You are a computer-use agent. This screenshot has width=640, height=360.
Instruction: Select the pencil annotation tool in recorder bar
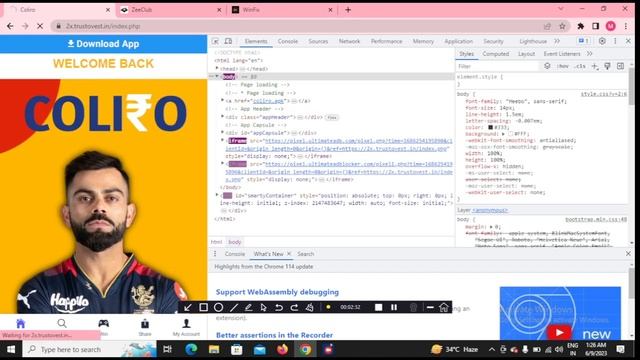249,307
